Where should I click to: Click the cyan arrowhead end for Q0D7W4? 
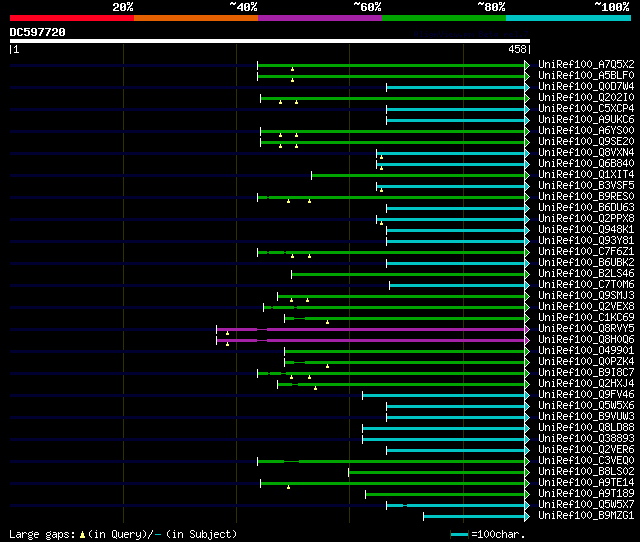(x=527, y=87)
